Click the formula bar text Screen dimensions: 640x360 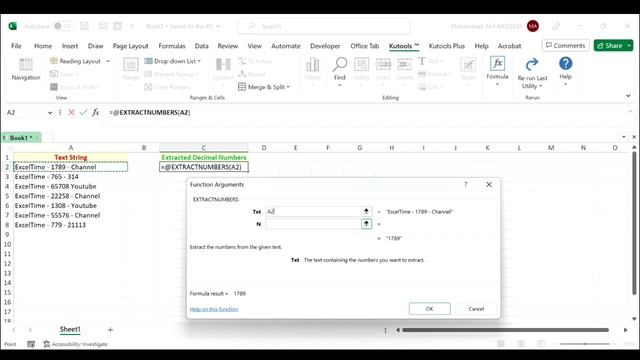tap(150, 112)
